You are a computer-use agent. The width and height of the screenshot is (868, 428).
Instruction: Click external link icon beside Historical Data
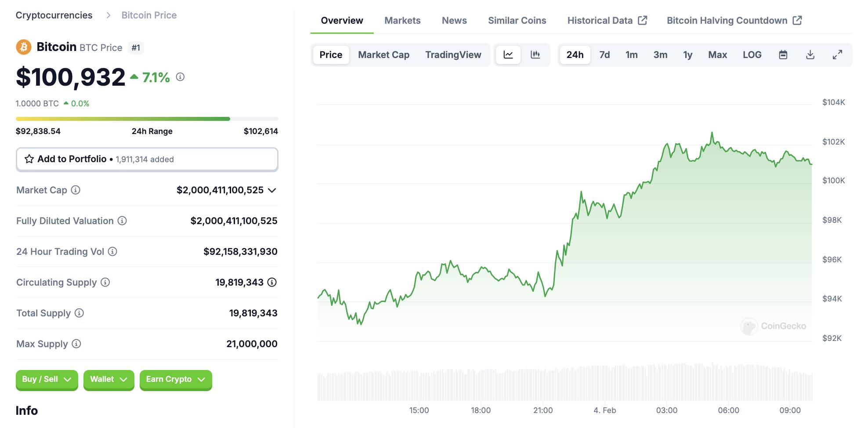pos(643,20)
